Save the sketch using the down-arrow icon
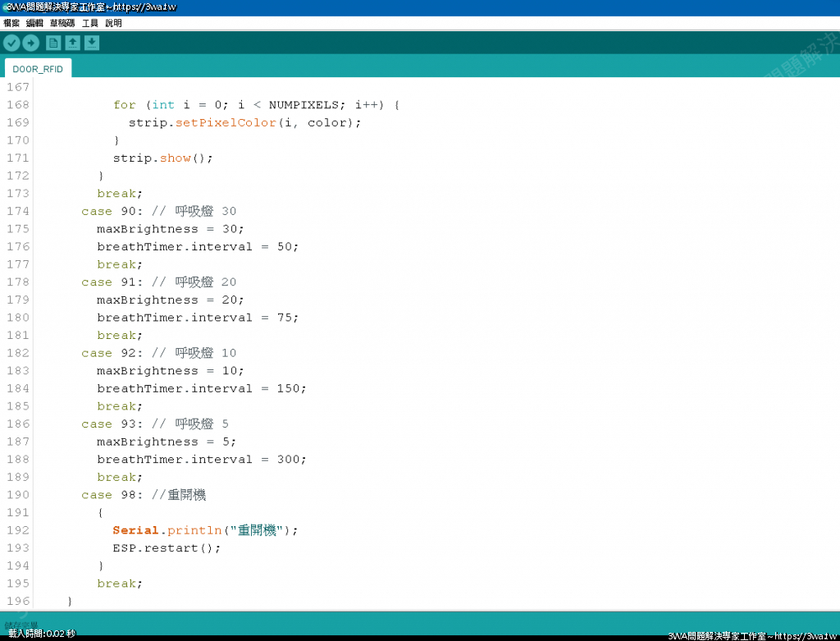The height and width of the screenshot is (641, 840). 92,43
